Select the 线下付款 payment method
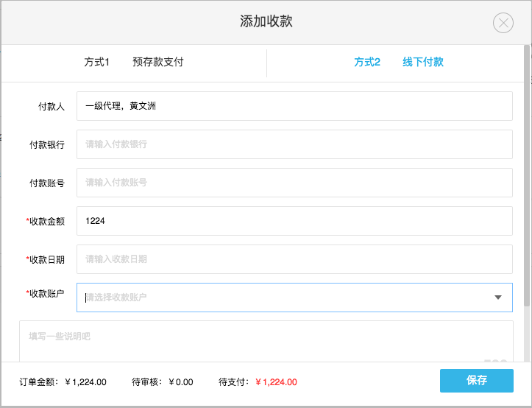 (423, 63)
